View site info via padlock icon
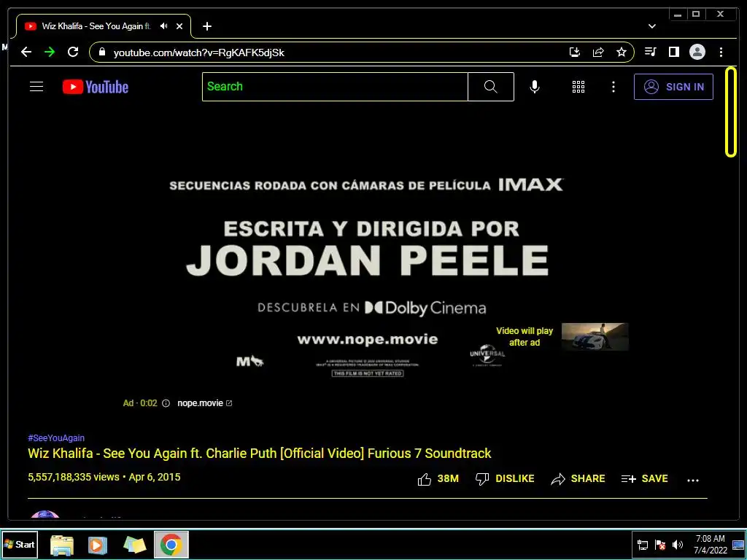The width and height of the screenshot is (747, 560). pyautogui.click(x=101, y=52)
